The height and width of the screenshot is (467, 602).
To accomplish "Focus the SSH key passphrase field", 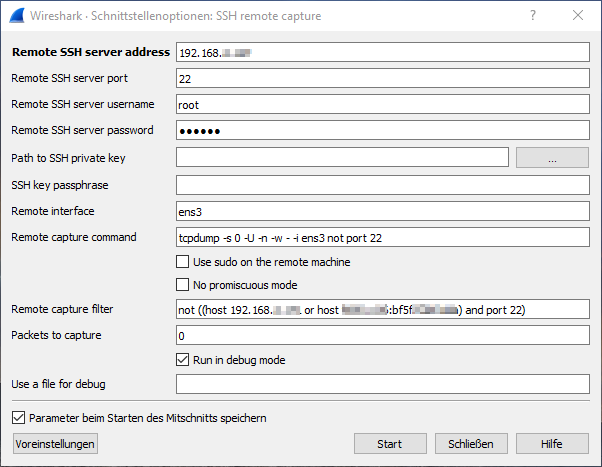I will pos(383,185).
